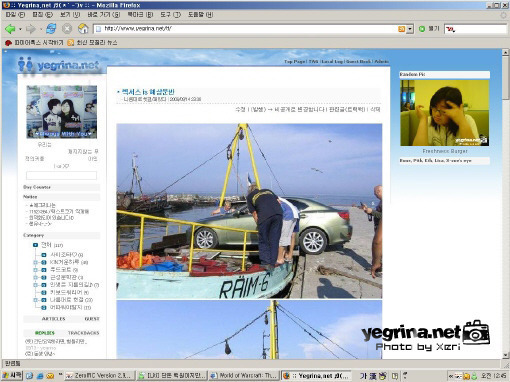Click the blog sidebar search field

pyautogui.click(x=61, y=175)
